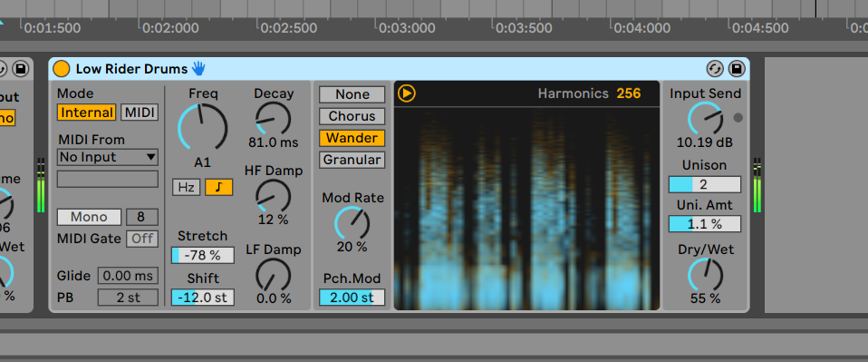
Task: Toggle MIDI Gate Off button
Action: (142, 239)
